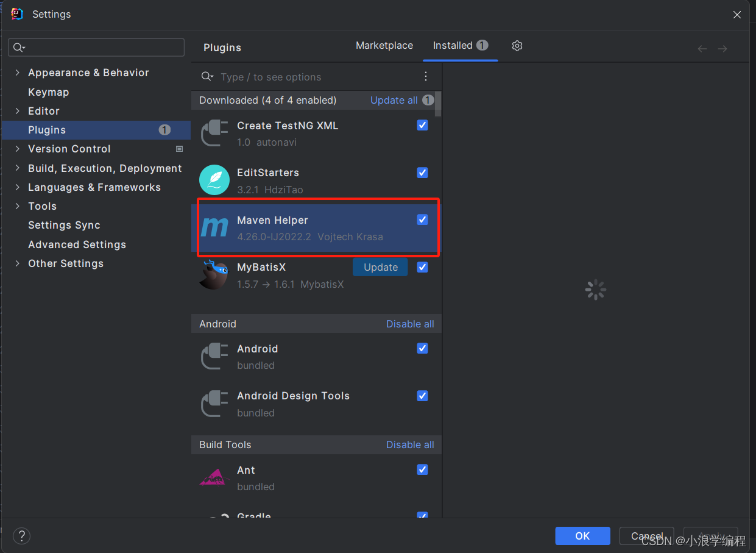Select the Android Design Tools name
This screenshot has width=756, height=553.
(293, 396)
